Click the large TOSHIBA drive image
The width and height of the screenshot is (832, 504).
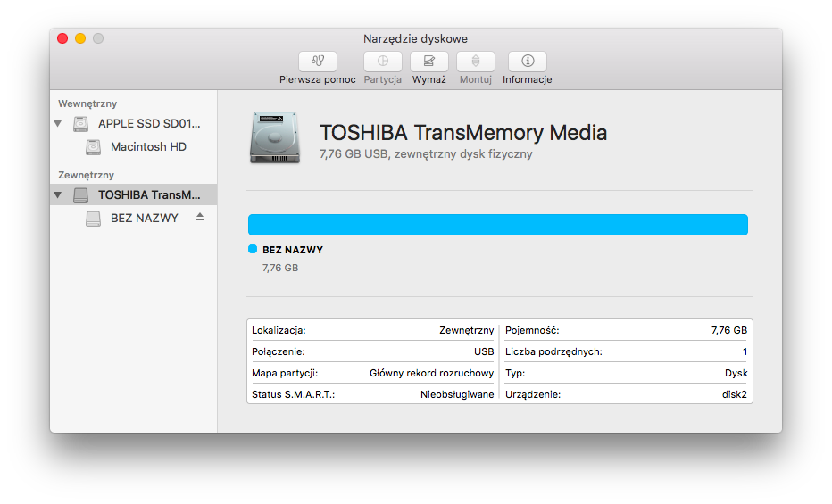(276, 137)
